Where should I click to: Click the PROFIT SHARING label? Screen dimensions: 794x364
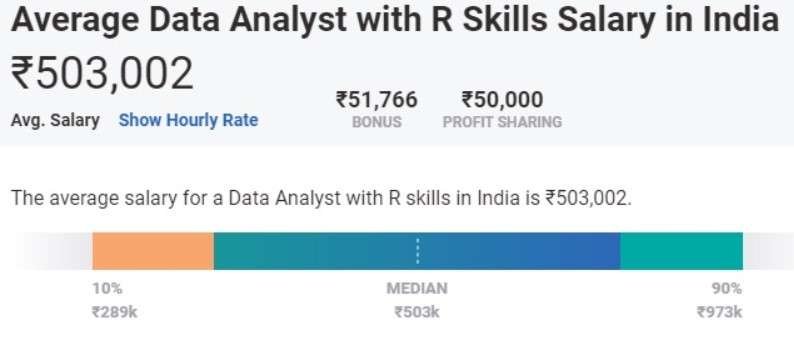(502, 122)
